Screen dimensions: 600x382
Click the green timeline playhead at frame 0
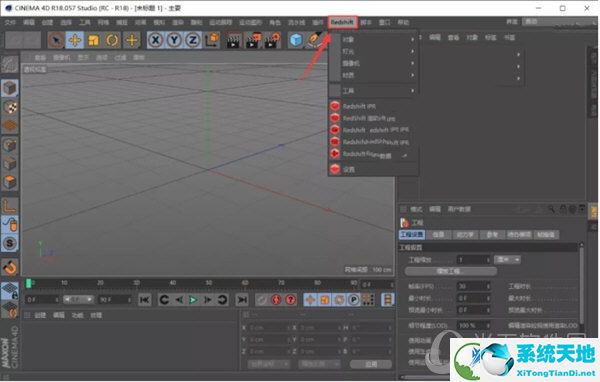coord(29,283)
